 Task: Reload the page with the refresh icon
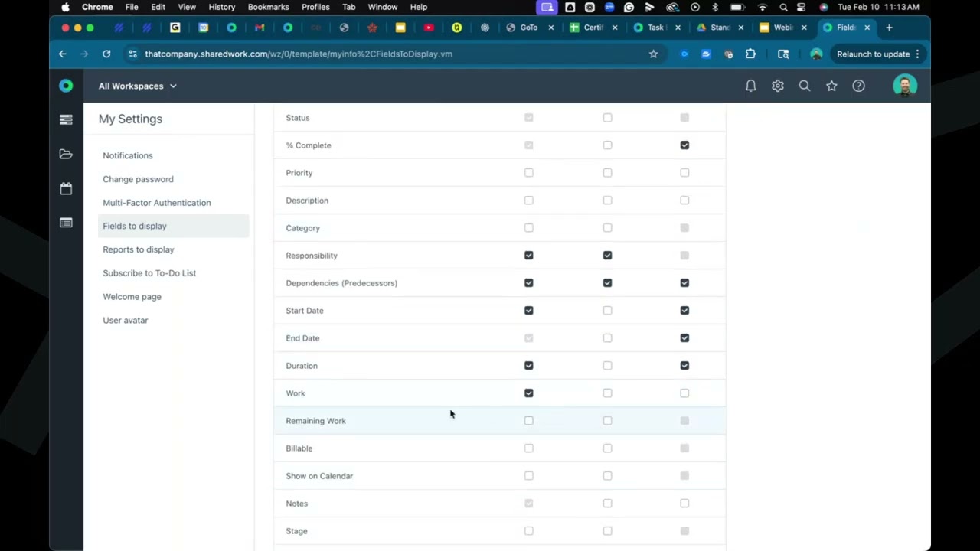[x=106, y=54]
